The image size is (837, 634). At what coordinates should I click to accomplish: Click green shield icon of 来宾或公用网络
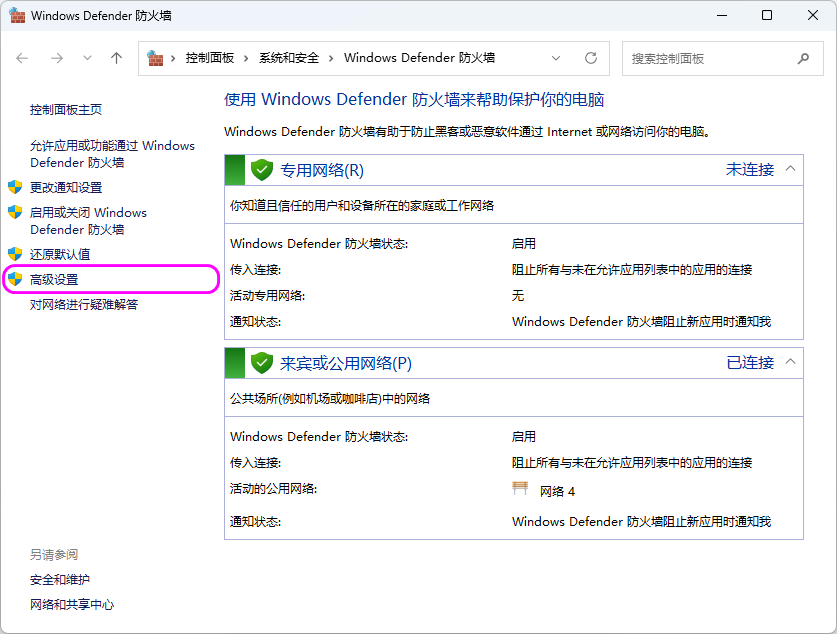(x=262, y=363)
